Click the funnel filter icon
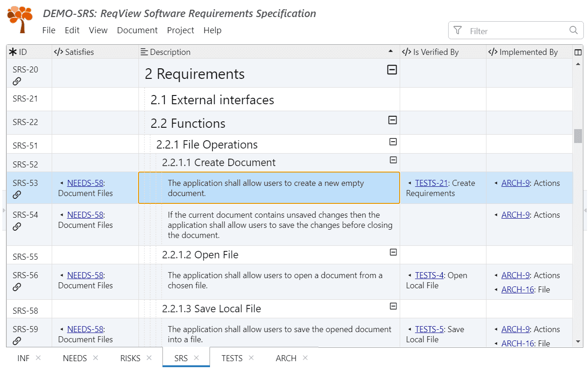The width and height of the screenshot is (588, 369). point(457,30)
